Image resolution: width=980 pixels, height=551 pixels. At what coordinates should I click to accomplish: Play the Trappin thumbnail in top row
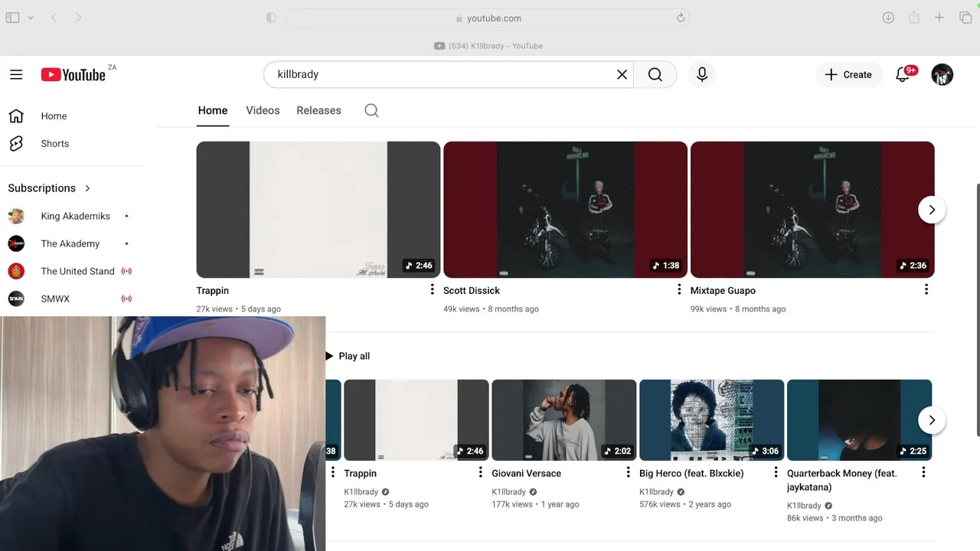click(x=318, y=210)
